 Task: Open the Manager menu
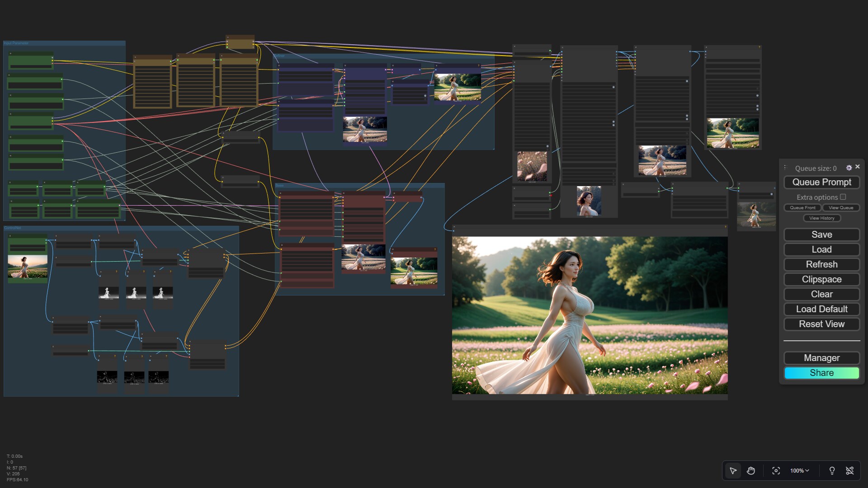click(821, 358)
